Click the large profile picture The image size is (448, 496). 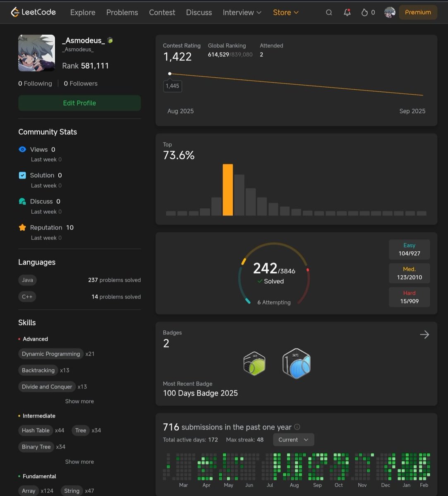pyautogui.click(x=36, y=53)
